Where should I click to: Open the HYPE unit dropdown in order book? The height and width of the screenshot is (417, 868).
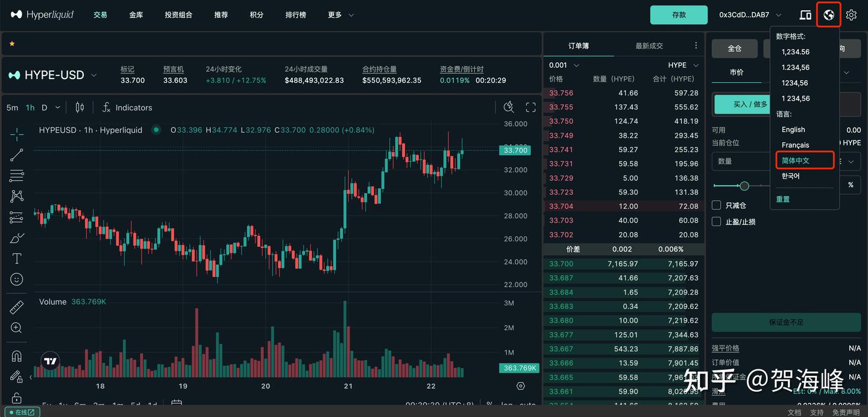(x=684, y=65)
